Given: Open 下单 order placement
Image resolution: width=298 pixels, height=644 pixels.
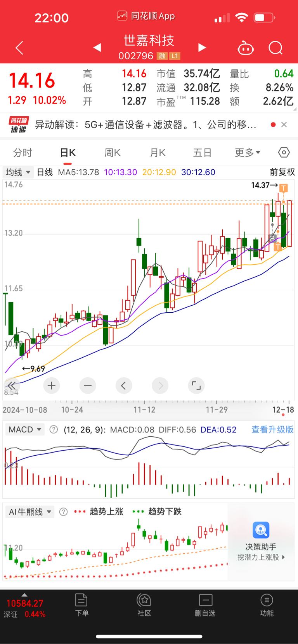Looking at the screenshot, I should (81, 605).
